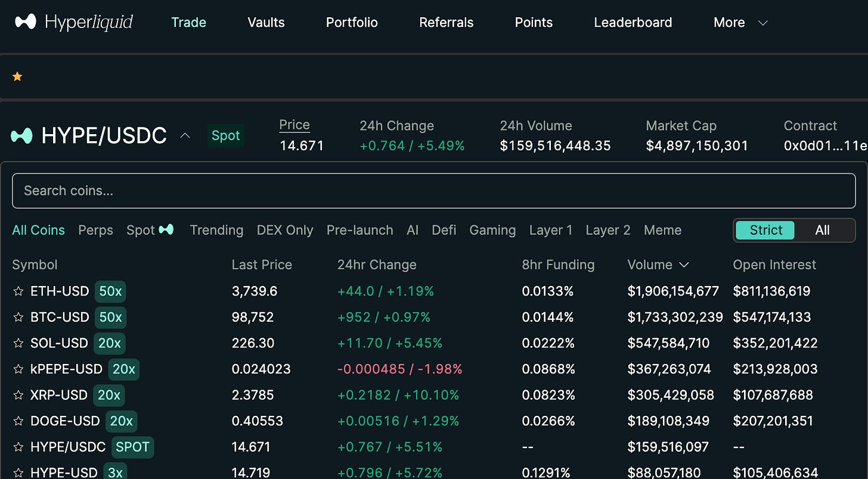Select the kPEPE-USD symbol
This screenshot has width=868, height=479.
[66, 369]
